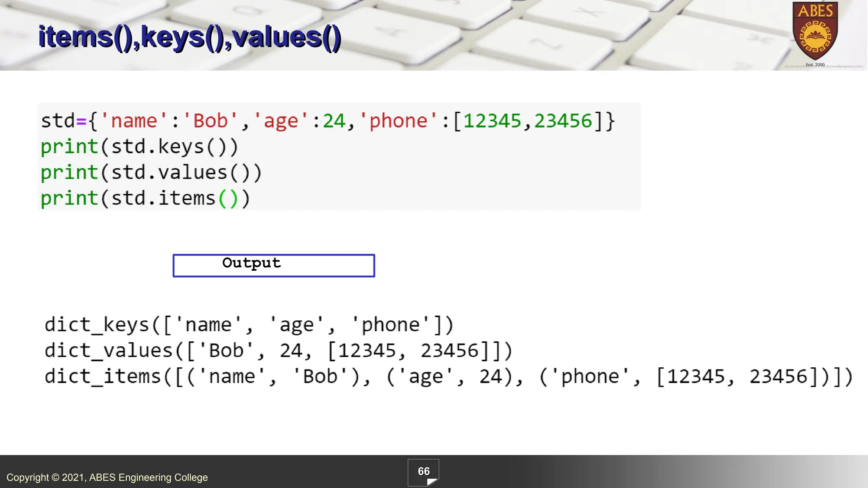This screenshot has height=488, width=868.
Task: Click the ABES college logo
Action: click(x=815, y=34)
